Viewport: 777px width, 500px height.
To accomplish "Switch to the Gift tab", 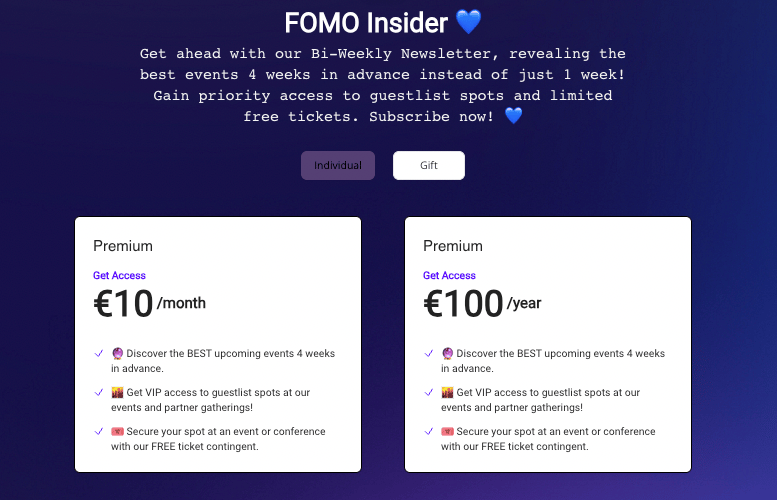I will [x=429, y=166].
